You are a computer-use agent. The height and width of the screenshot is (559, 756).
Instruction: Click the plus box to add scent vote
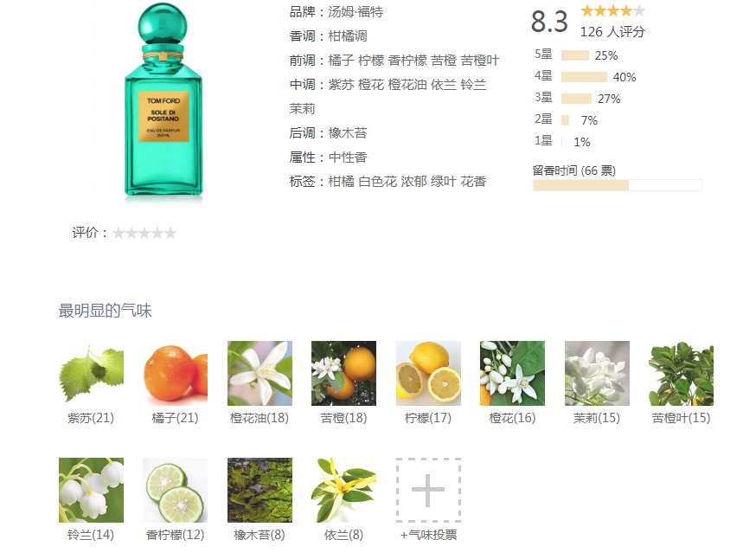tap(429, 490)
